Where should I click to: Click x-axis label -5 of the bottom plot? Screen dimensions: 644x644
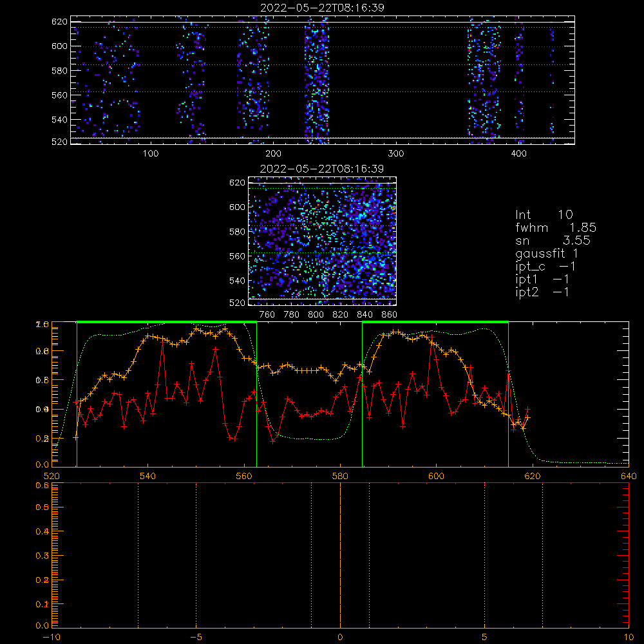pyautogui.click(x=196, y=638)
